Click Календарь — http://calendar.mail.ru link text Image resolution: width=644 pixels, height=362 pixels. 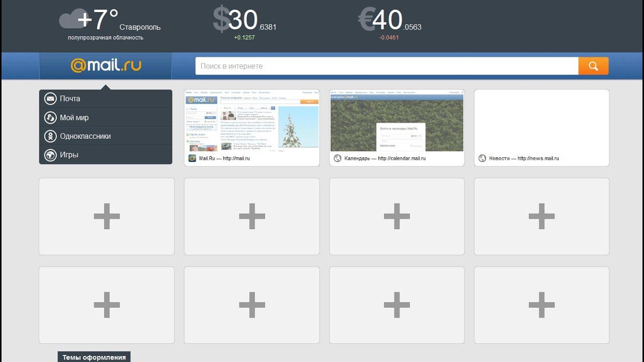pyautogui.click(x=385, y=158)
